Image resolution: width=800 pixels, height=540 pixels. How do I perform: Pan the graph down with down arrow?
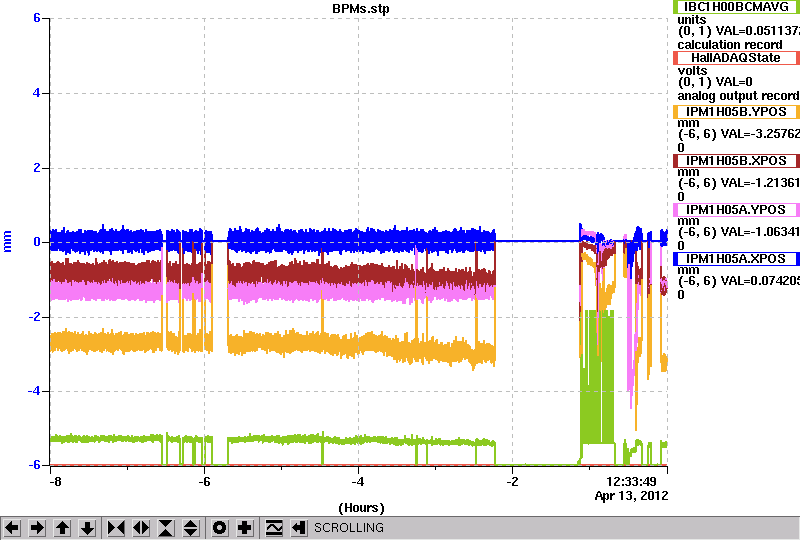pyautogui.click(x=88, y=528)
